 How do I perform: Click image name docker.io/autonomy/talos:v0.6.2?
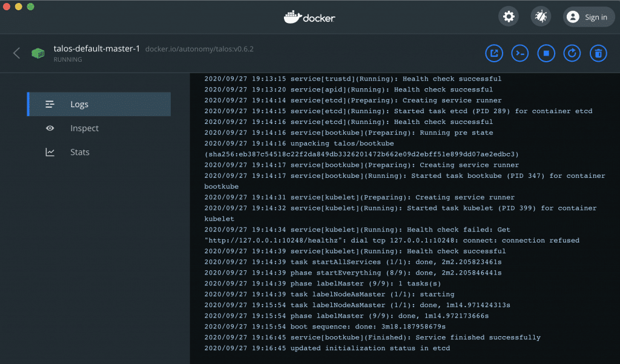199,49
